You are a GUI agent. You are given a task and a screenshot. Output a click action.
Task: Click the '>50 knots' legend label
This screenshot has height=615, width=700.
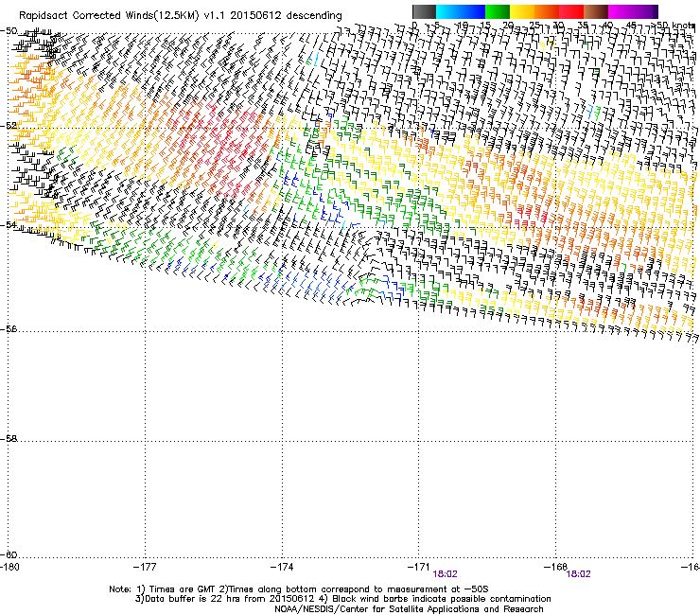pyautogui.click(x=674, y=26)
